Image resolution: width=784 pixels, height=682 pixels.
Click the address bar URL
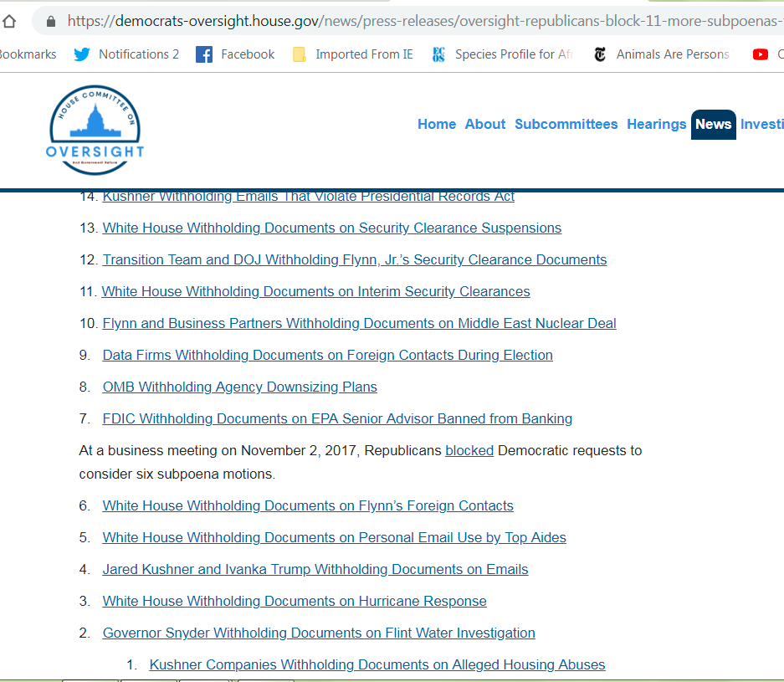tap(425, 21)
